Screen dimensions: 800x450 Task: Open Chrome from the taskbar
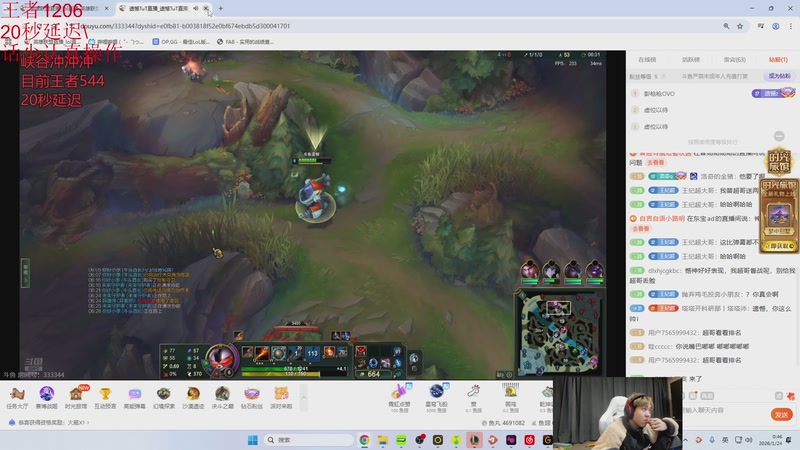[x=364, y=440]
